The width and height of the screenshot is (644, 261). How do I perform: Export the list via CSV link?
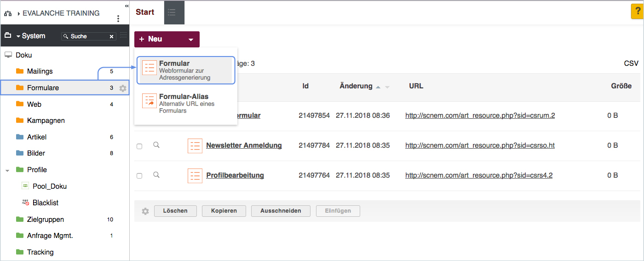click(631, 64)
